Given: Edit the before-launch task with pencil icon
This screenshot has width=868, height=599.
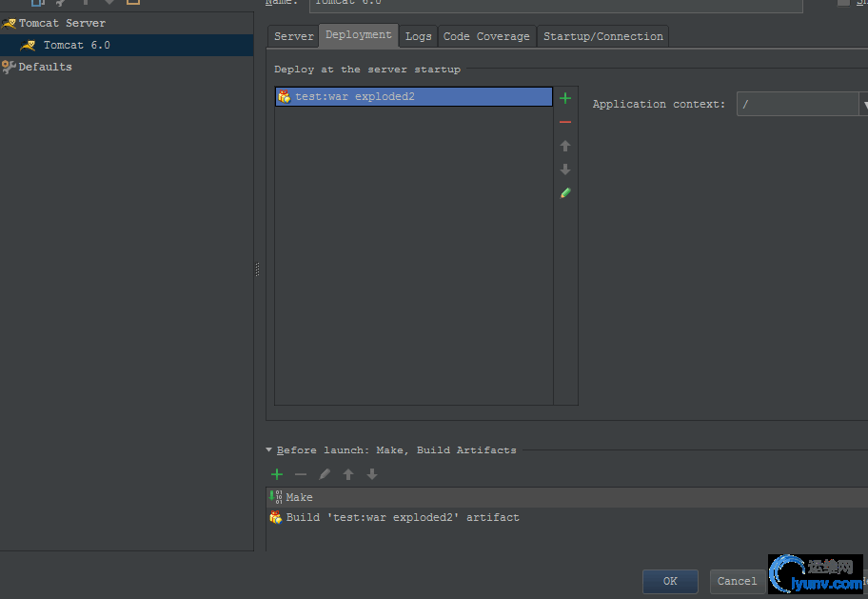Looking at the screenshot, I should coord(325,474).
